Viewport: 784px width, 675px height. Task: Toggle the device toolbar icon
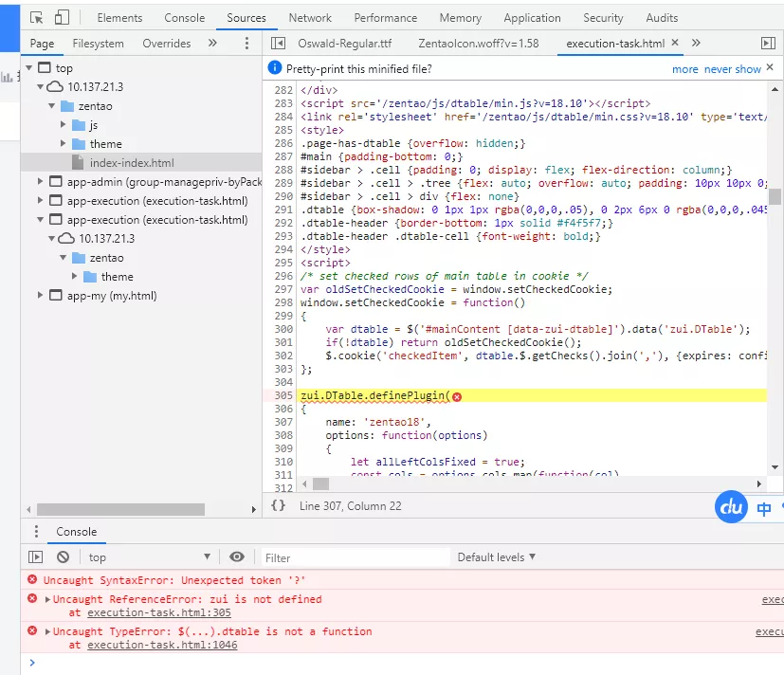(62, 17)
